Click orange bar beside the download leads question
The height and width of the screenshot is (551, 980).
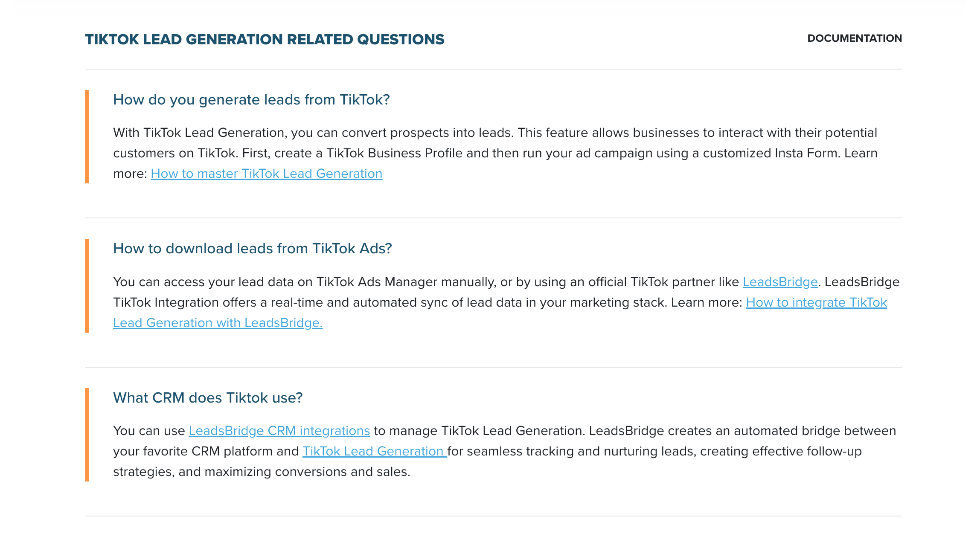[x=87, y=286]
